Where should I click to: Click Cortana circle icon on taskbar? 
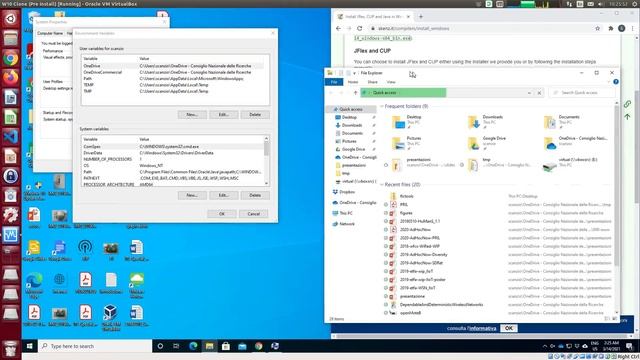point(160,346)
